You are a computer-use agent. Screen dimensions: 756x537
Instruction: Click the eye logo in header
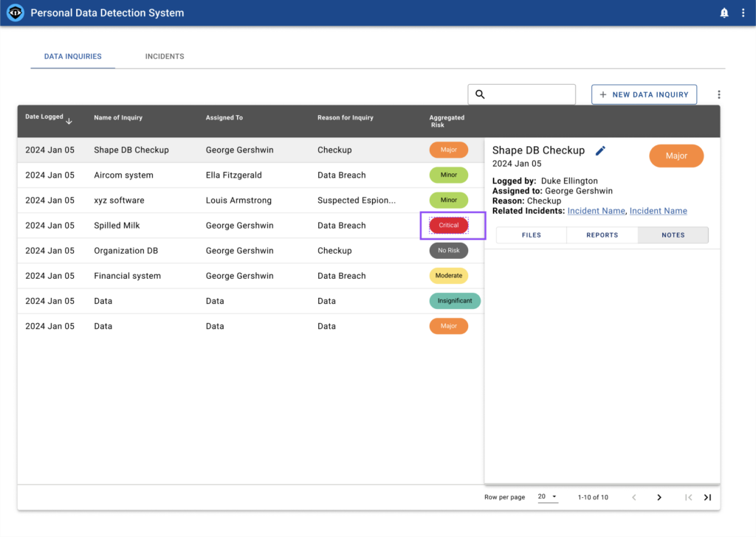coord(16,13)
